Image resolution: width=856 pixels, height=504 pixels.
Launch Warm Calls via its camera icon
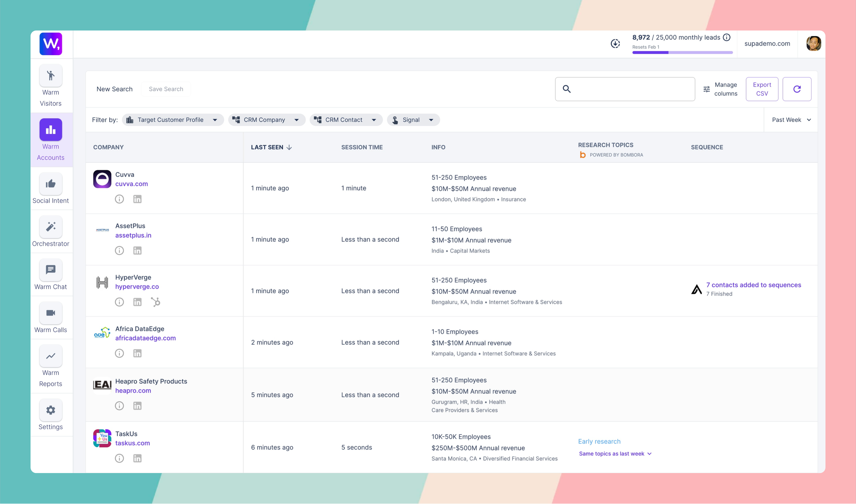click(51, 313)
